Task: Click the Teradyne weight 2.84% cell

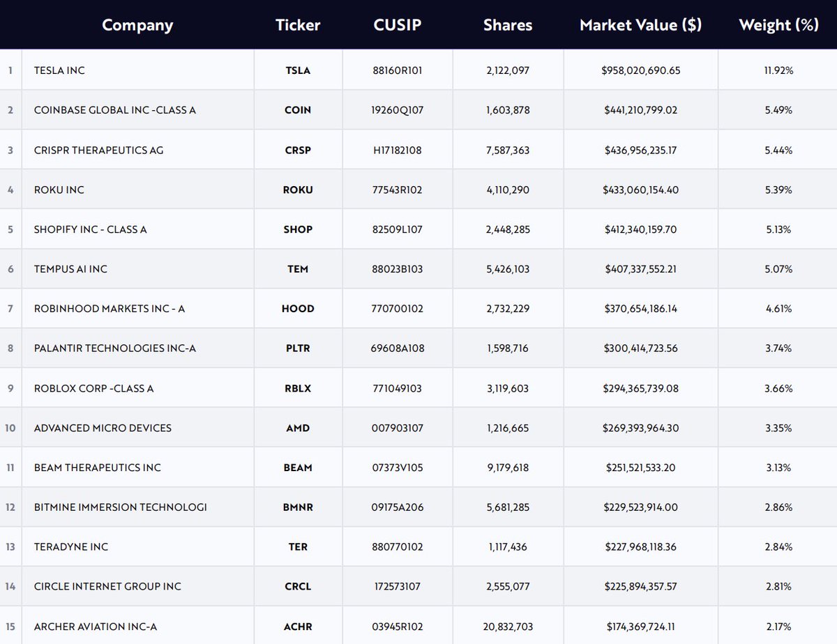Action: 778,547
